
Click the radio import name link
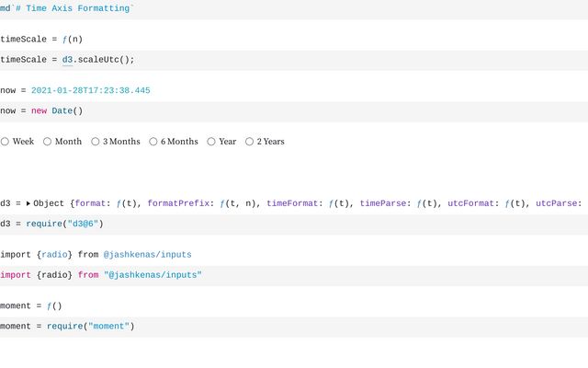point(54,254)
